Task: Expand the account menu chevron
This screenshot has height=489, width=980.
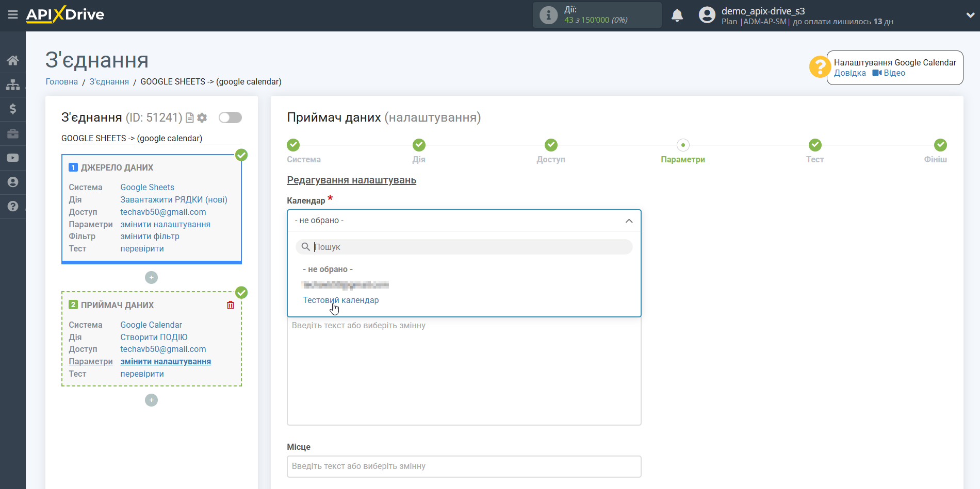Action: pyautogui.click(x=970, y=15)
